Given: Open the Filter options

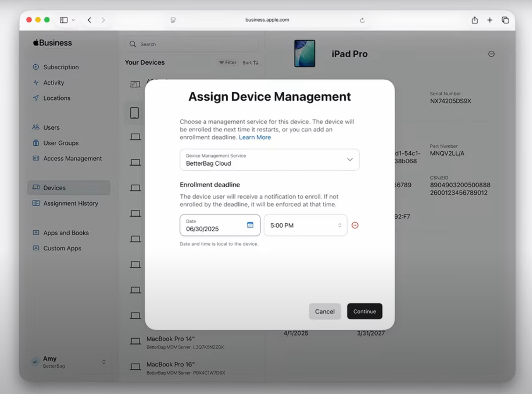Looking at the screenshot, I should click(x=228, y=63).
